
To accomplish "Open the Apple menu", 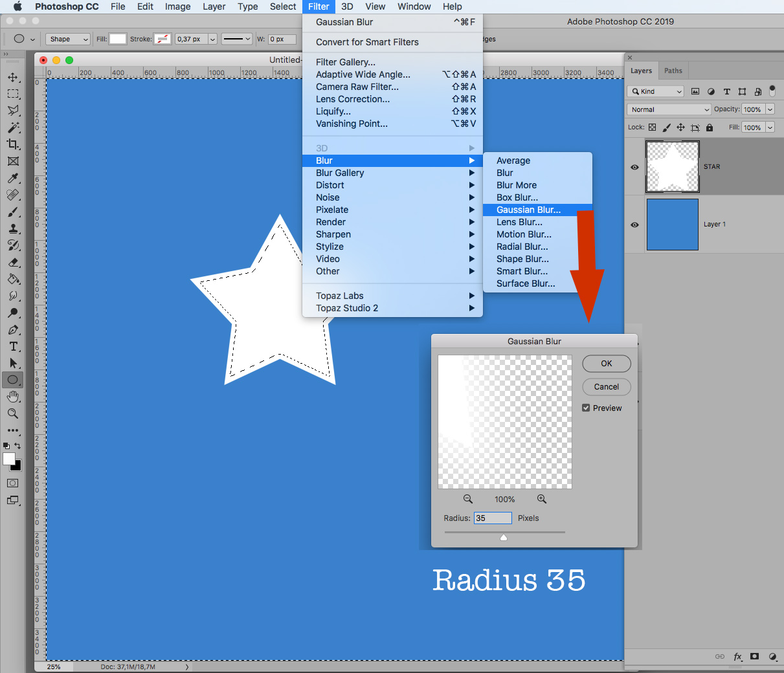I will [x=17, y=6].
